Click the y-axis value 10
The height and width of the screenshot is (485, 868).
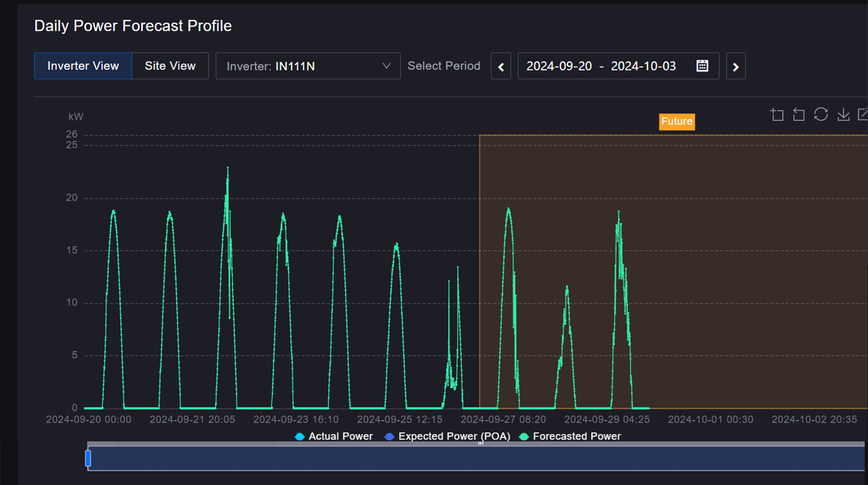72,303
